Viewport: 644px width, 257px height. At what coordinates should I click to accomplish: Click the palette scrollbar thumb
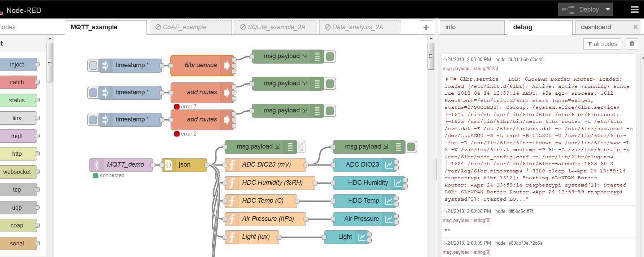click(50, 62)
